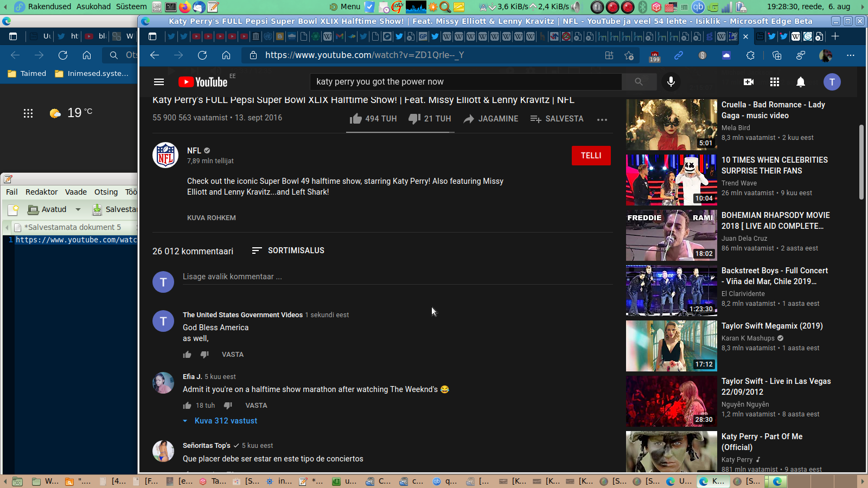Viewport: 868px width, 488px height.
Task: Dislike the God Bless America comment
Action: [x=205, y=355]
